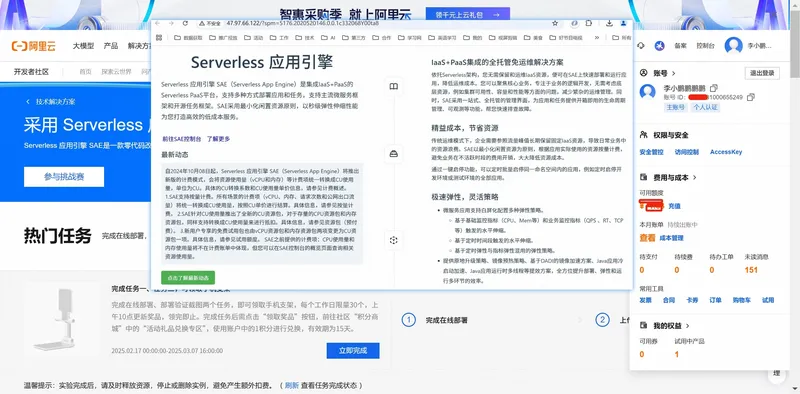Click the 个人认证 tag
The image size is (800, 394).
[705, 107]
